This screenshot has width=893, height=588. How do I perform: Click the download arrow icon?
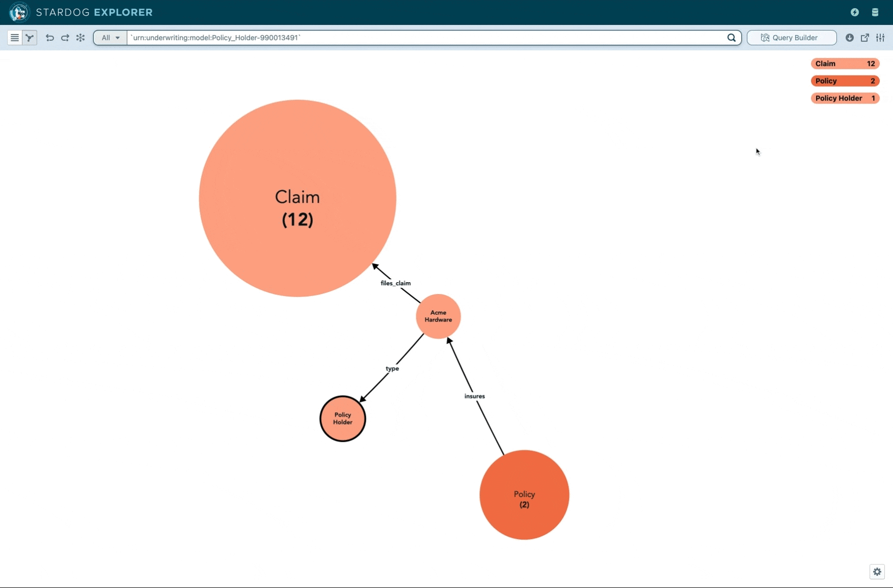point(849,38)
